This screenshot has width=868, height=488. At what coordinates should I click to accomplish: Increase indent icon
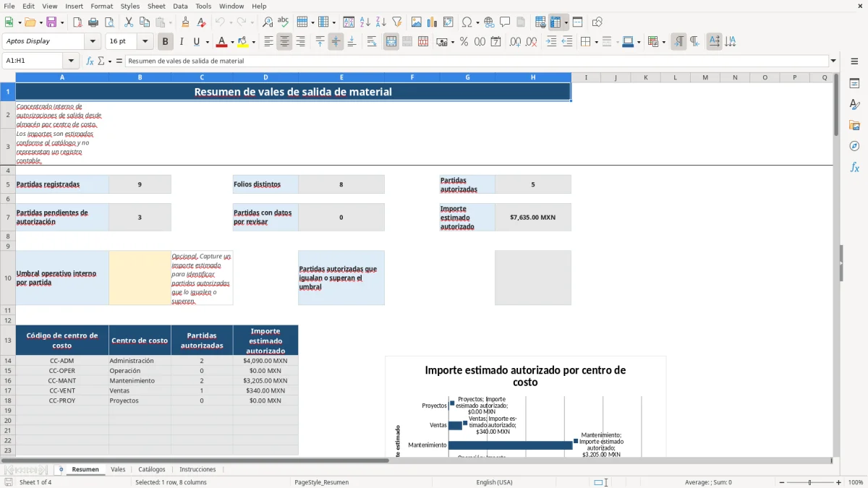point(551,42)
